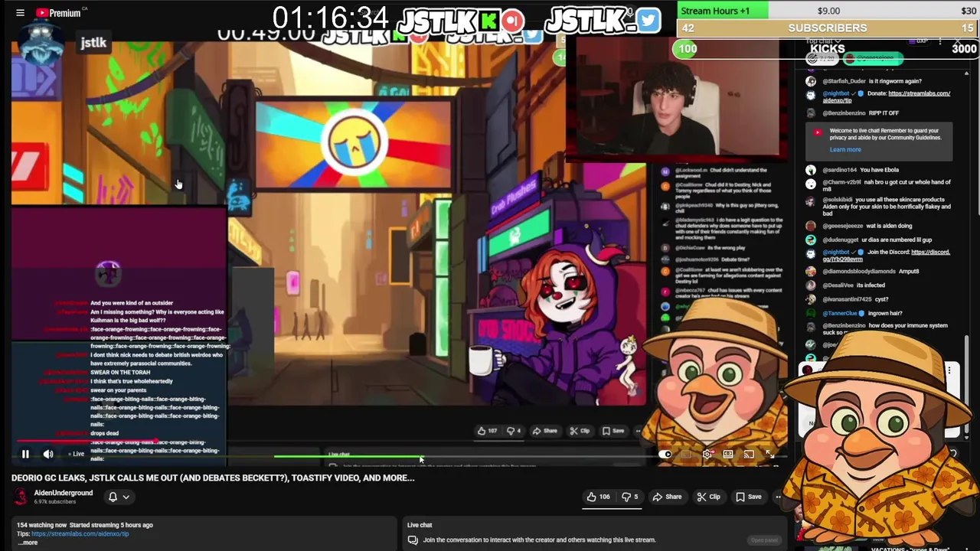Viewport: 980px width, 551px height.
Task: Open the YouTube hamburger guide menu
Action: coord(20,13)
